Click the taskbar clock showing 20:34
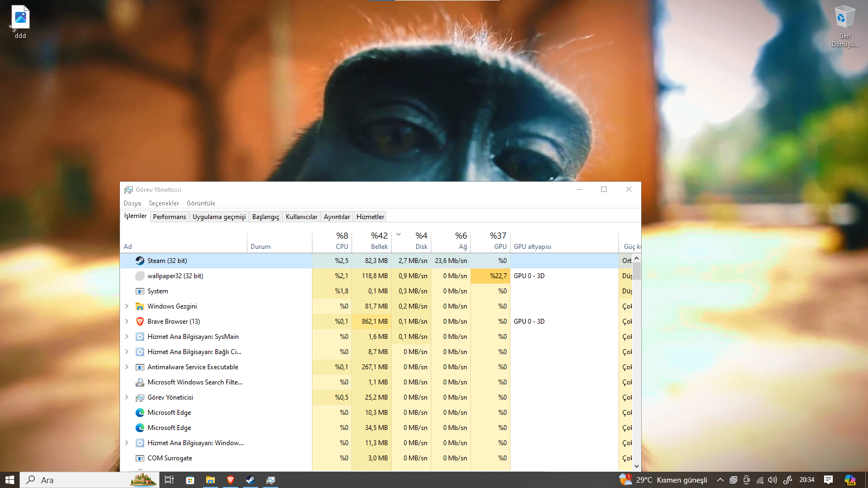This screenshot has width=868, height=488. point(807,480)
